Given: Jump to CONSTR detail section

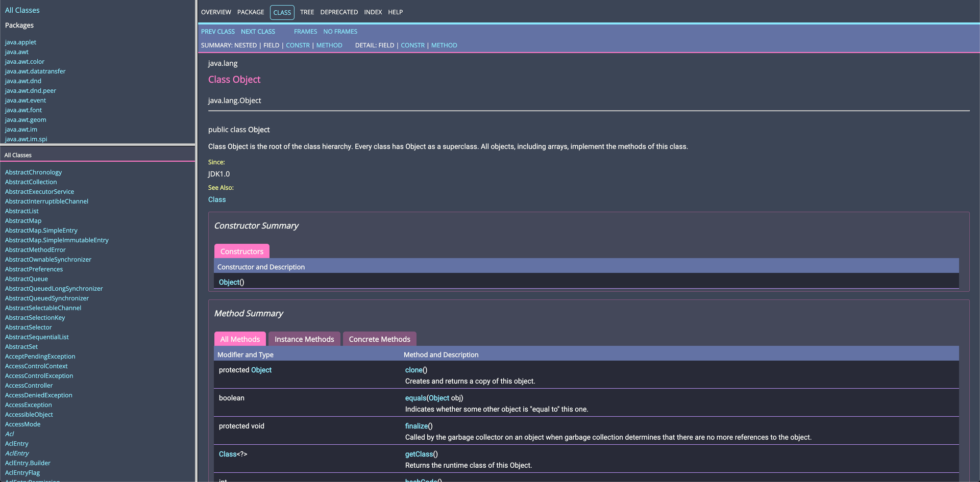Looking at the screenshot, I should 412,45.
